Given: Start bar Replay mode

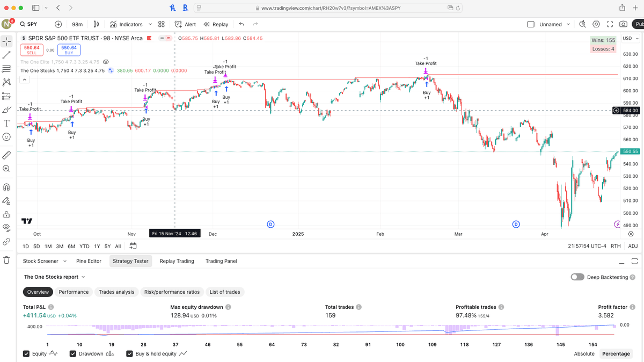Looking at the screenshot, I should [216, 24].
